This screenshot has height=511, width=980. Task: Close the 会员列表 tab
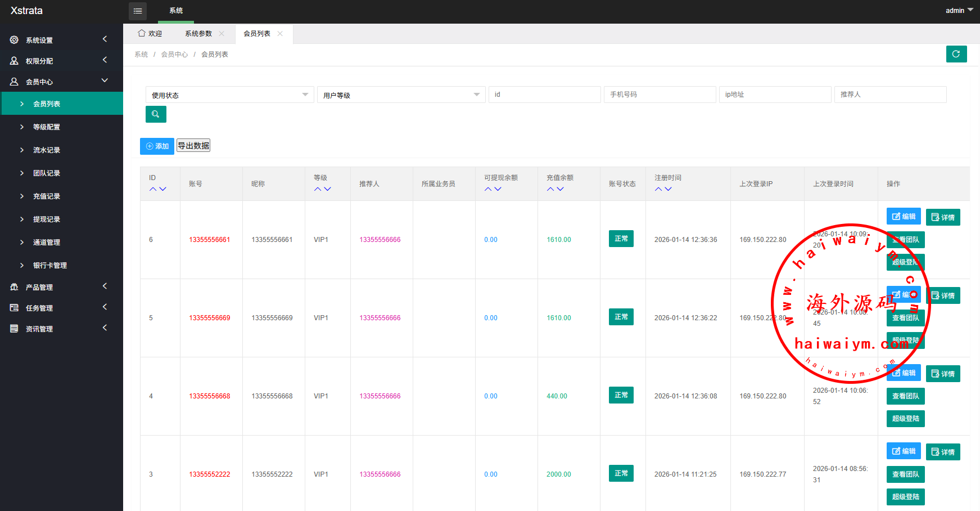(280, 34)
